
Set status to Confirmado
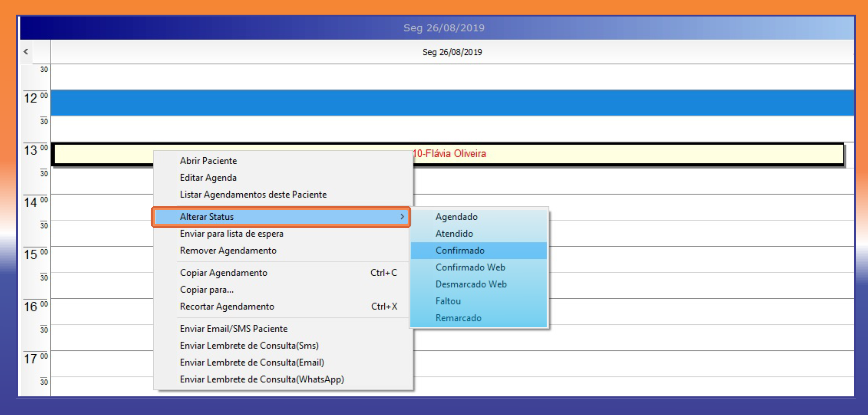(460, 250)
